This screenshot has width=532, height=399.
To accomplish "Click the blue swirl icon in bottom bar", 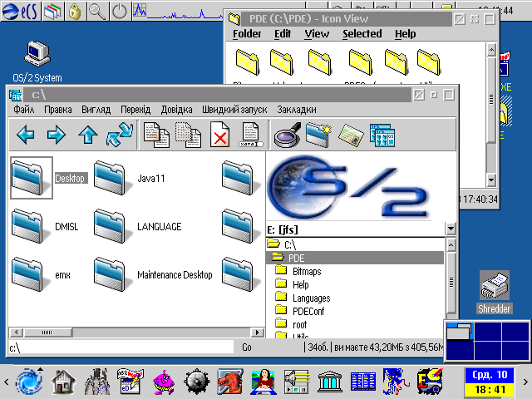I will 29,381.
